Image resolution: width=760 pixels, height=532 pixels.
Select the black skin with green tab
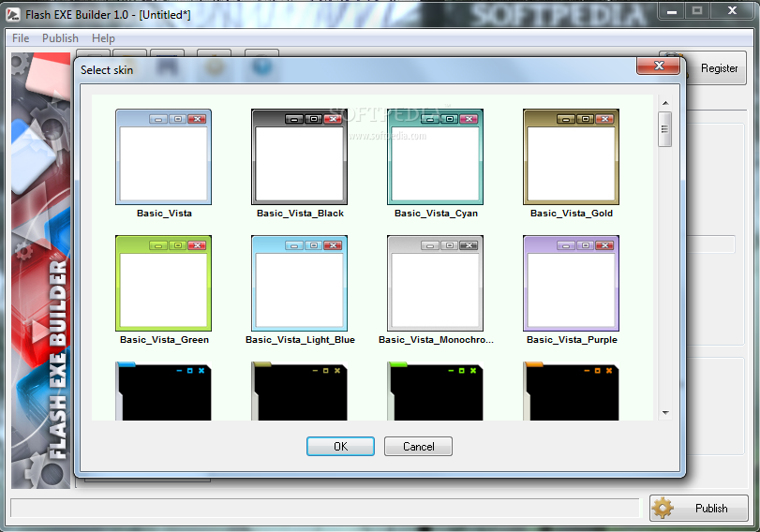click(x=435, y=391)
